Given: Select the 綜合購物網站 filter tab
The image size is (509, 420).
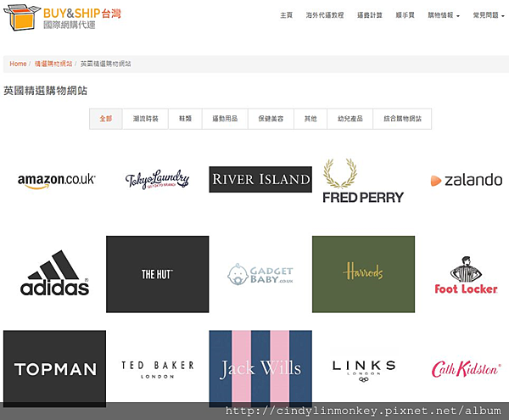Looking at the screenshot, I should (x=402, y=119).
